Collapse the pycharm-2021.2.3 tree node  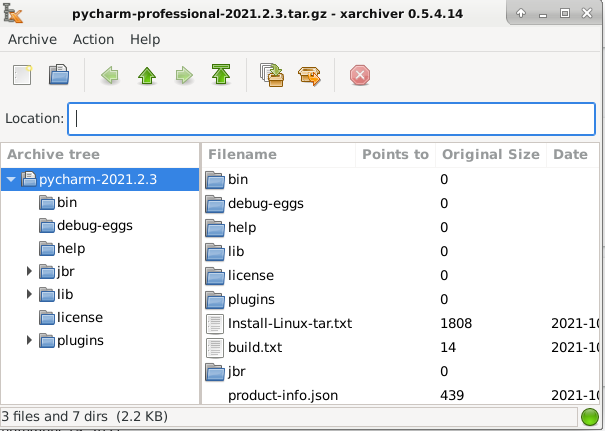pyautogui.click(x=11, y=179)
